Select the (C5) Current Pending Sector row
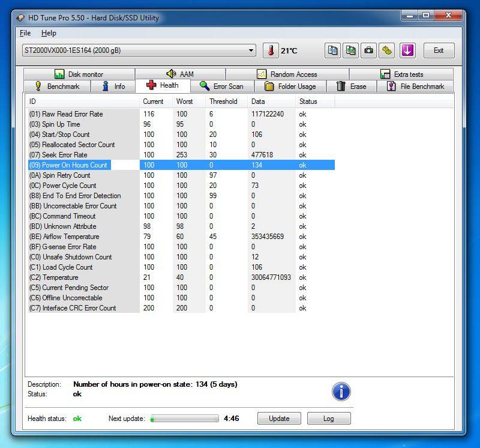 (x=181, y=288)
